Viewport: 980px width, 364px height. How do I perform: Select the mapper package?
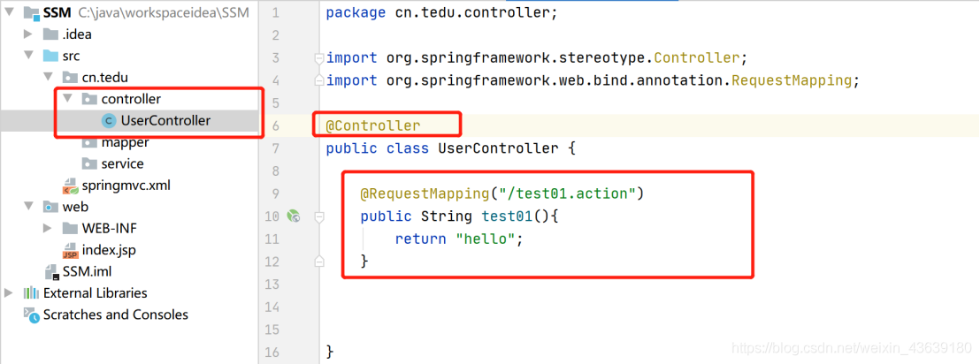(116, 143)
